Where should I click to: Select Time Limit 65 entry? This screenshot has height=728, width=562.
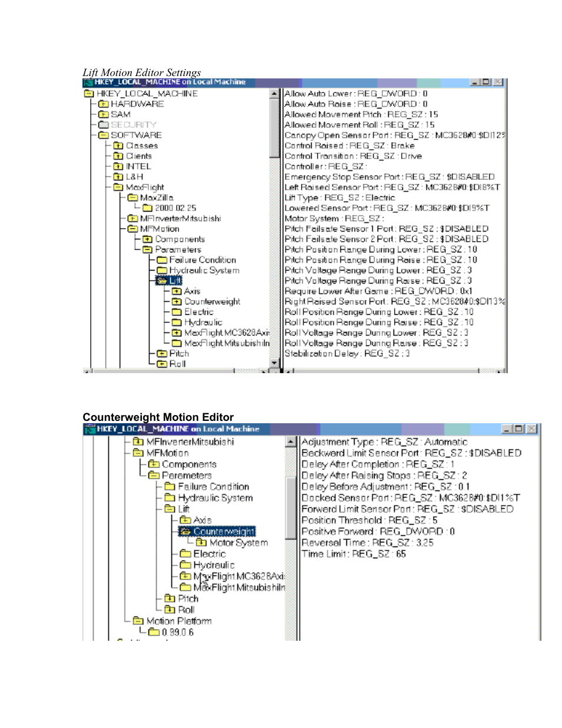pos(354,554)
